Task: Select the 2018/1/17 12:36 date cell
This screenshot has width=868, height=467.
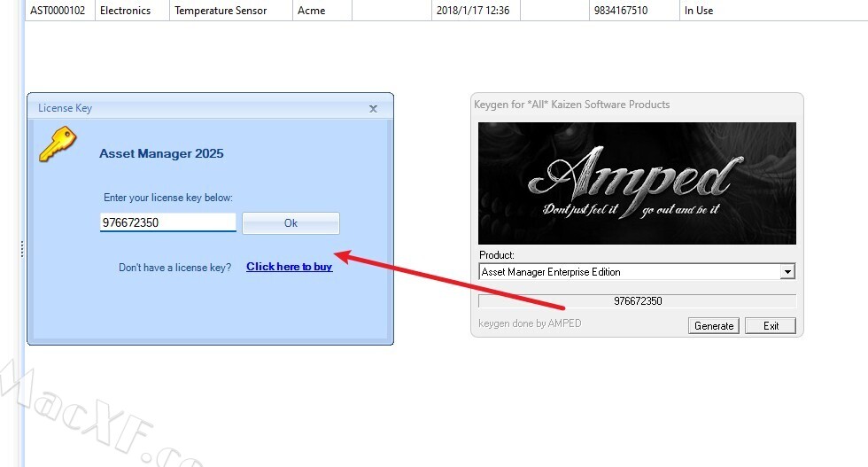Action: click(476, 11)
